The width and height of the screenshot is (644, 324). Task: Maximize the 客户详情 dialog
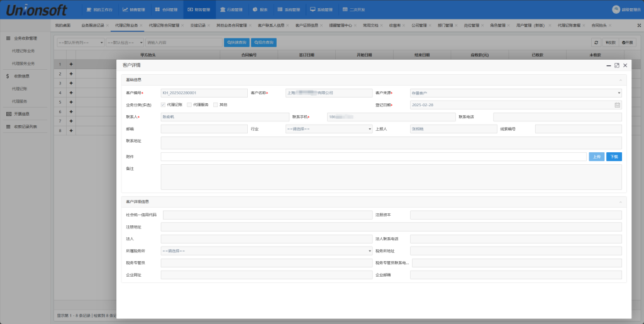pos(616,65)
